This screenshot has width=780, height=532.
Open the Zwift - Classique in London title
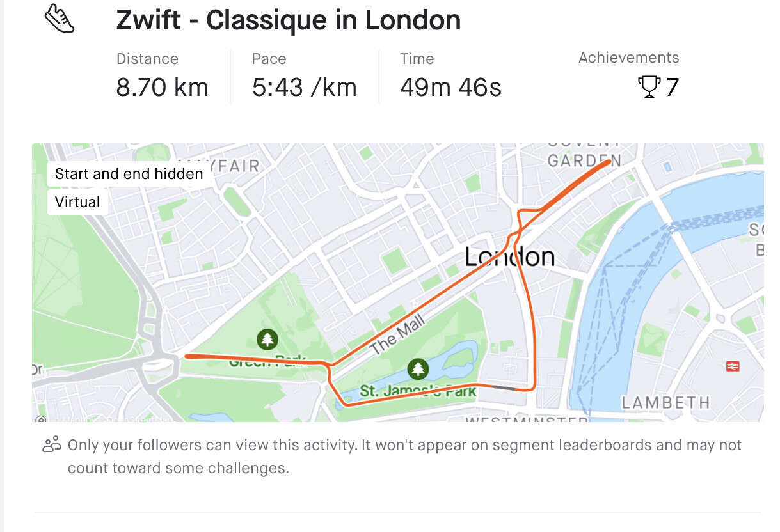[x=289, y=20]
